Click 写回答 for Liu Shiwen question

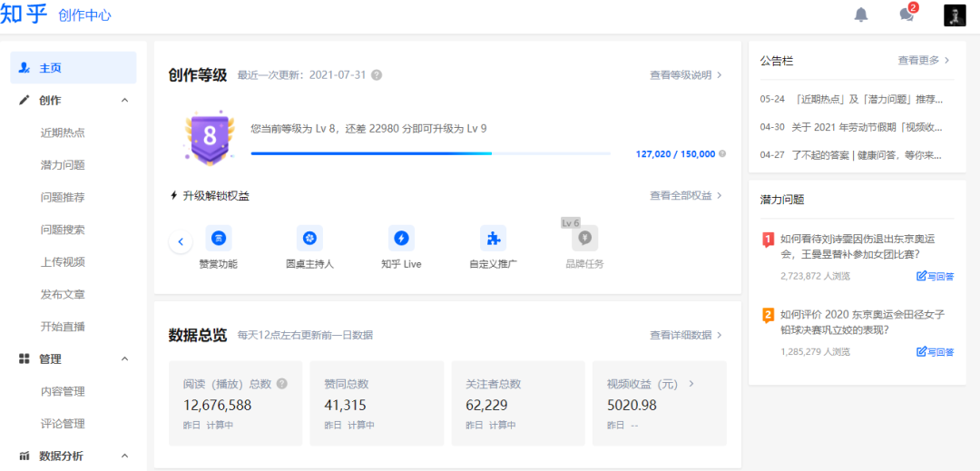coord(935,276)
